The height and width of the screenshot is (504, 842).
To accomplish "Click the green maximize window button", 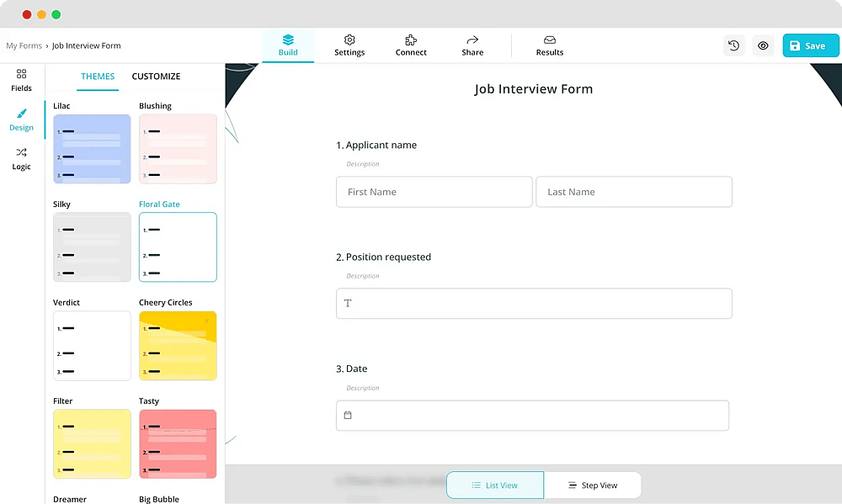I will (x=56, y=14).
